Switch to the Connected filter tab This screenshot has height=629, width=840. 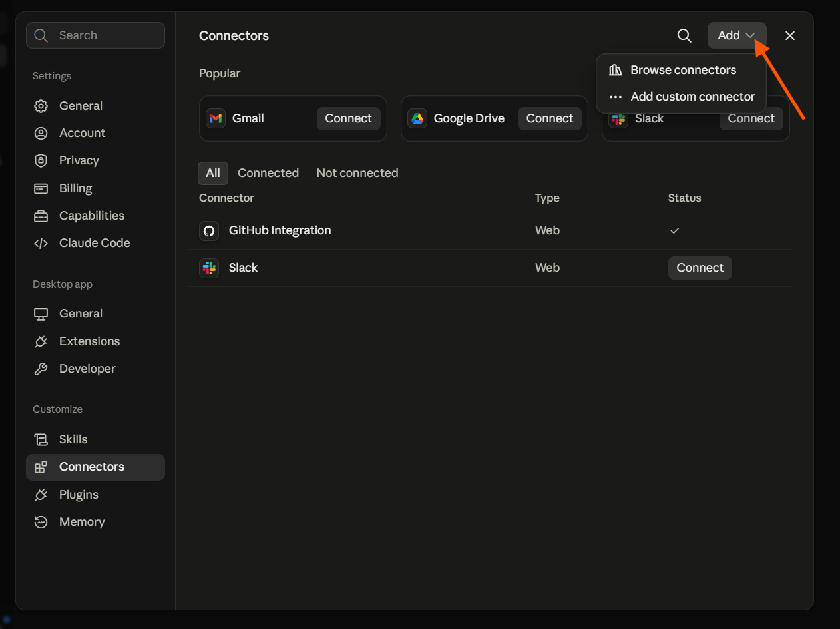click(268, 173)
